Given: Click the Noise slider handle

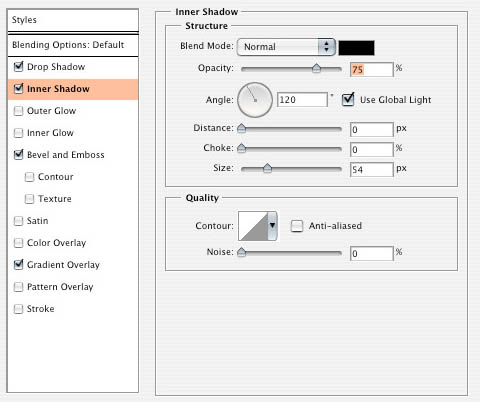Looking at the screenshot, I should (241, 252).
